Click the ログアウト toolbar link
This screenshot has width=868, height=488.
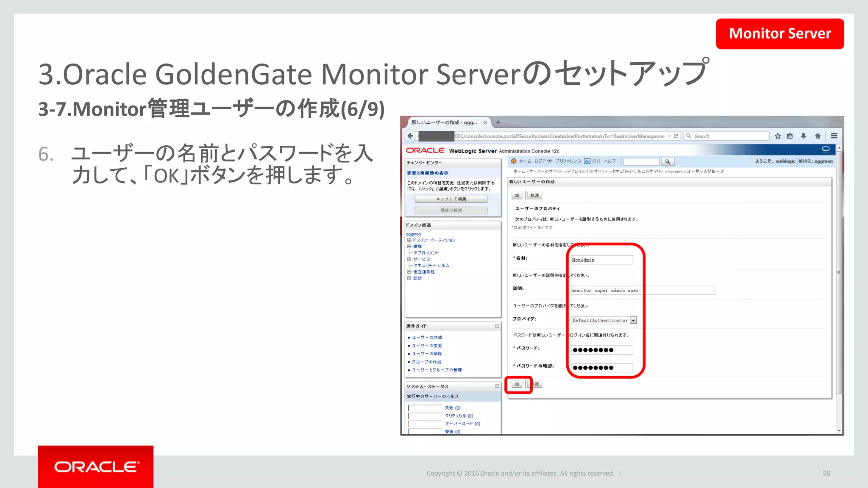tap(543, 161)
